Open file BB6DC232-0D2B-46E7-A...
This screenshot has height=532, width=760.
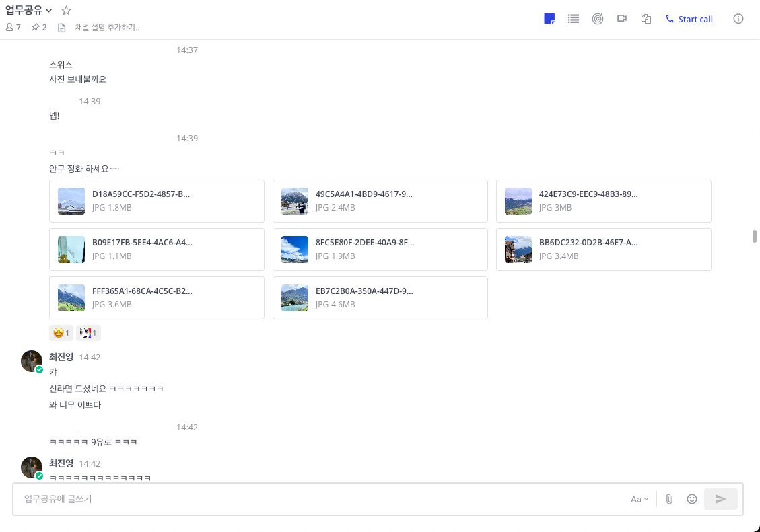pyautogui.click(x=603, y=250)
